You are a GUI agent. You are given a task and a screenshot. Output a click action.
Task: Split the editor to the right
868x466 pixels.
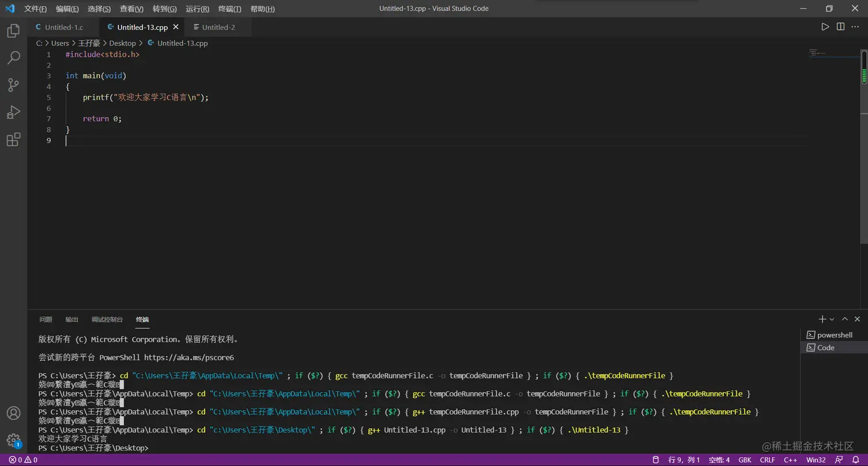coord(840,26)
